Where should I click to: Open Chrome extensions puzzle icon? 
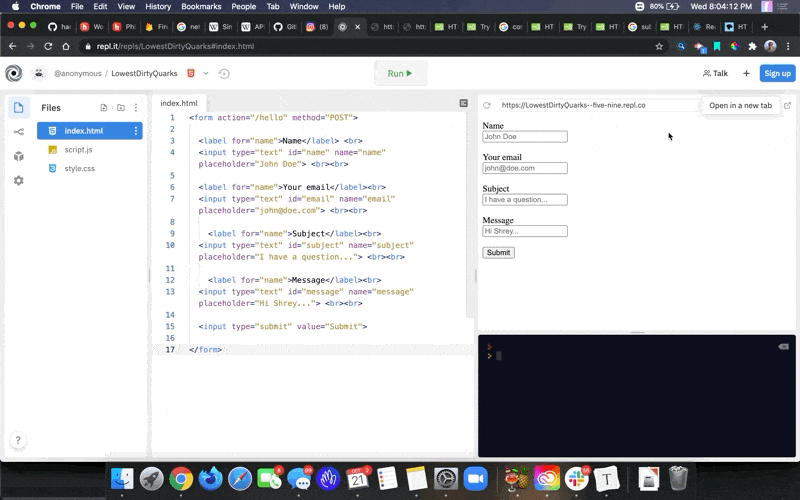752,46
